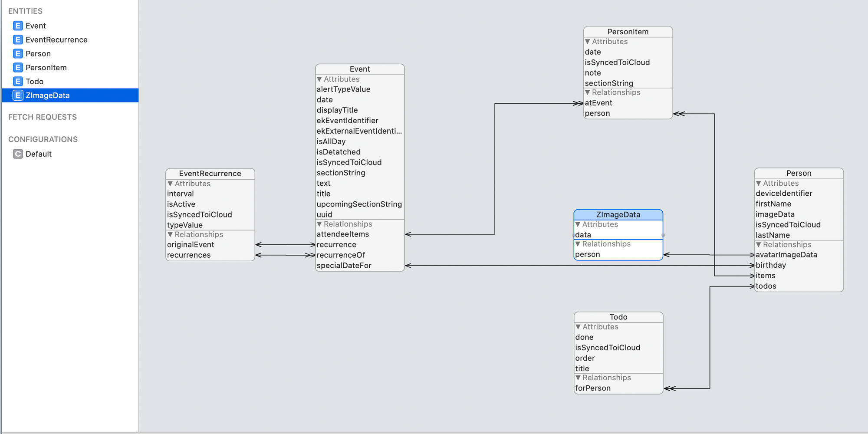The width and height of the screenshot is (868, 434).
Task: Collapse Attributes in the Person box
Action: point(759,184)
